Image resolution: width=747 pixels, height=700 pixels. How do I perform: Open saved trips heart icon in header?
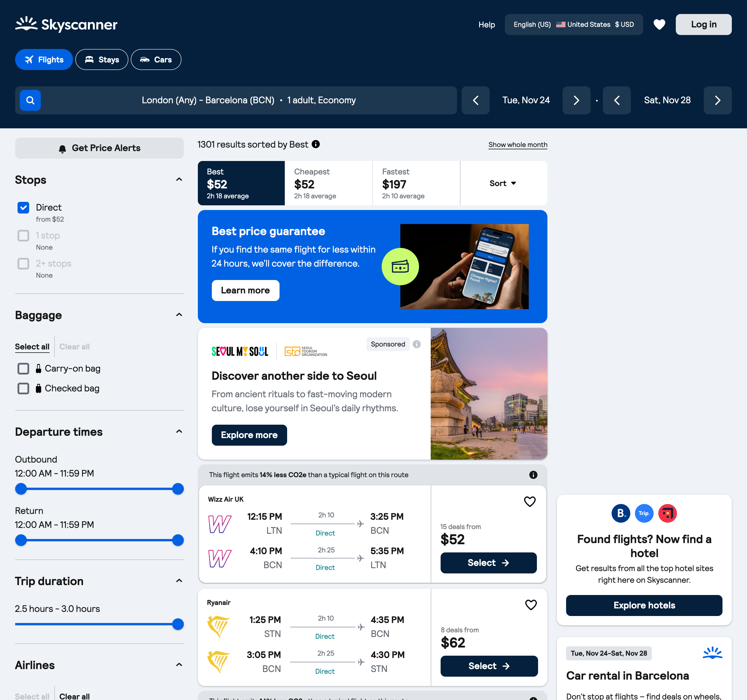659,24
